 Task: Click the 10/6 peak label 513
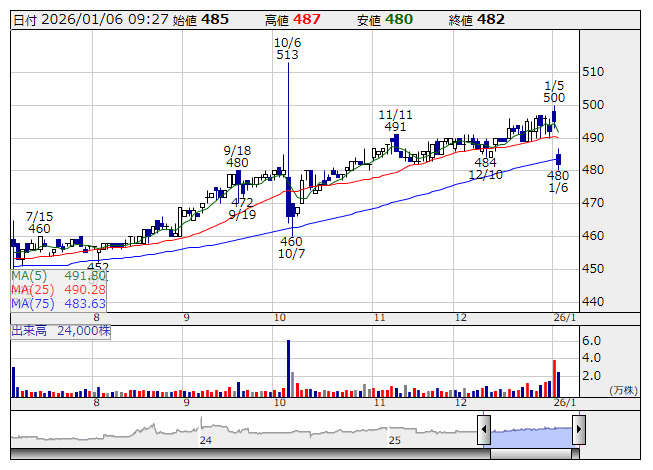click(287, 56)
